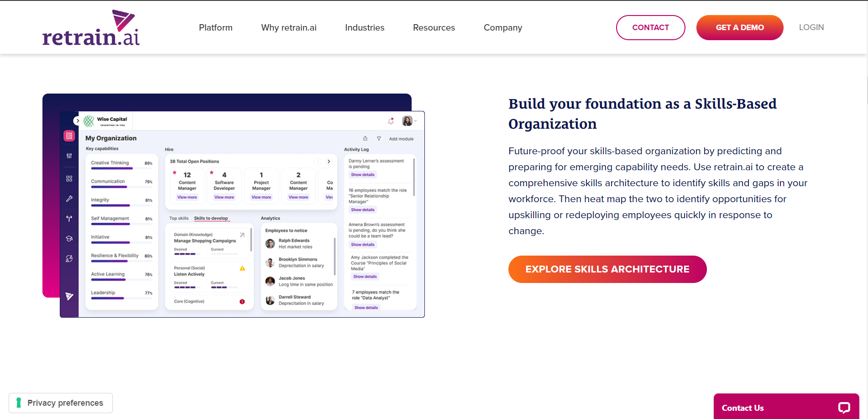Click the green Privacy preferences keyhole icon

19,403
